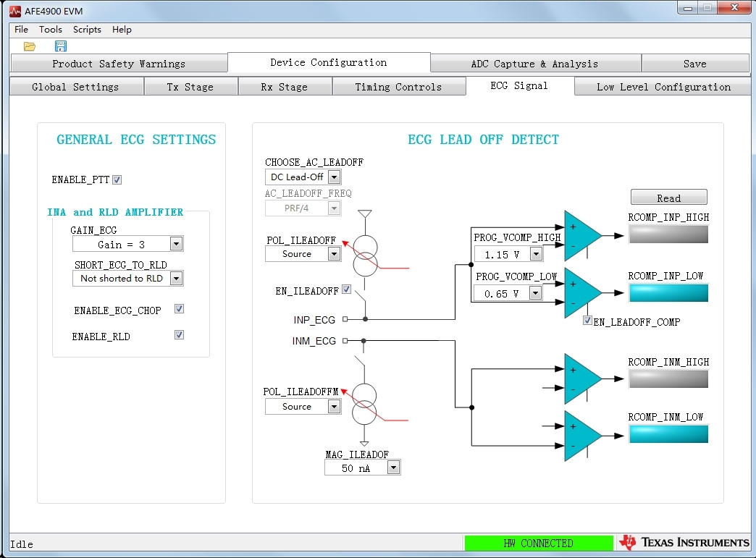Click the RCOMP_INP_HIGH gray indicator
This screenshot has width=756, height=558.
pos(668,234)
